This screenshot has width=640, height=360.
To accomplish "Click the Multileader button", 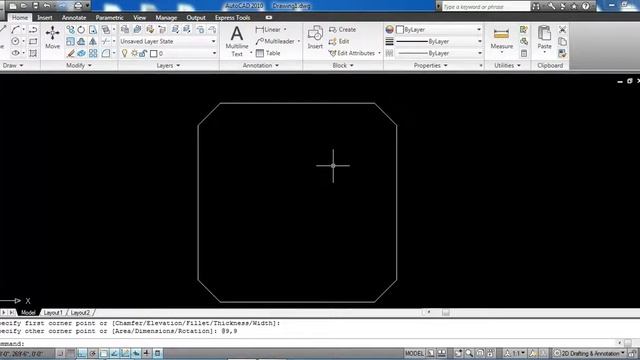I will [276, 42].
